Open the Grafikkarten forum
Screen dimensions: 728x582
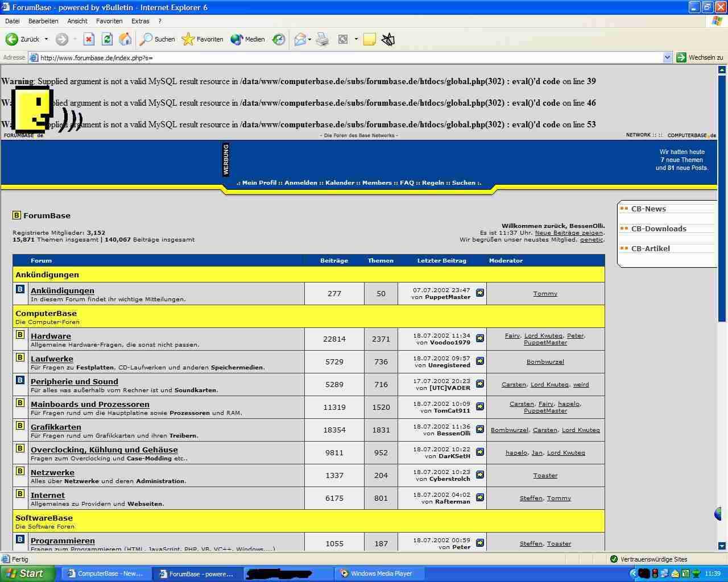56,427
